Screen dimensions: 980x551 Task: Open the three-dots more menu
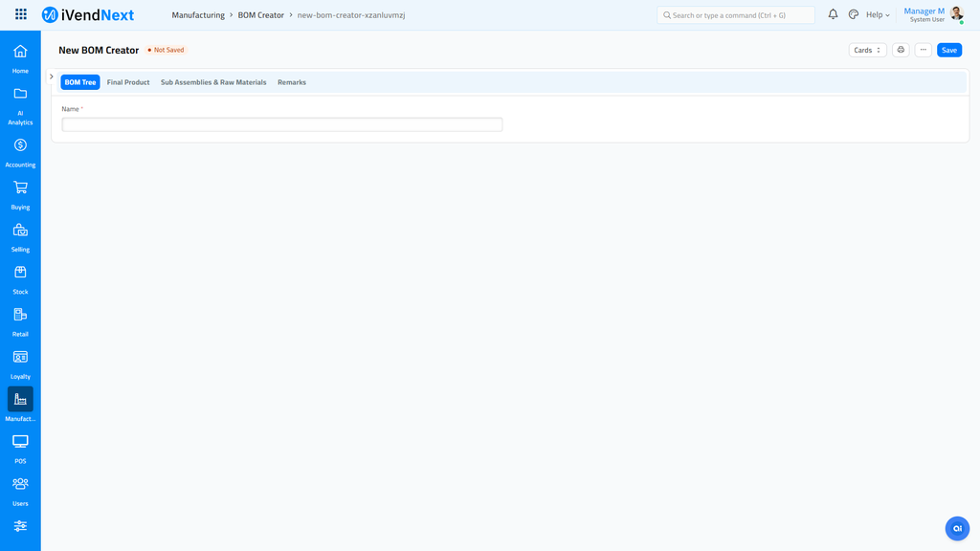(924, 50)
